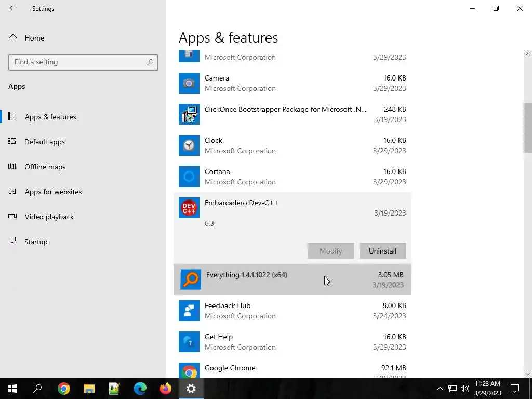The image size is (532, 399).
Task: Launch Firefox from taskbar
Action: pos(166,389)
